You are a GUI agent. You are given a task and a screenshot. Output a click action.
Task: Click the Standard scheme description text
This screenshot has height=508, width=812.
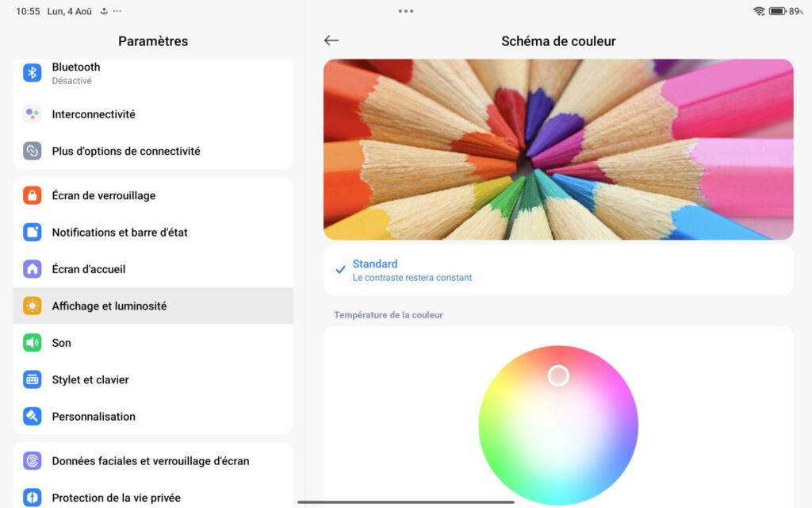coord(412,278)
